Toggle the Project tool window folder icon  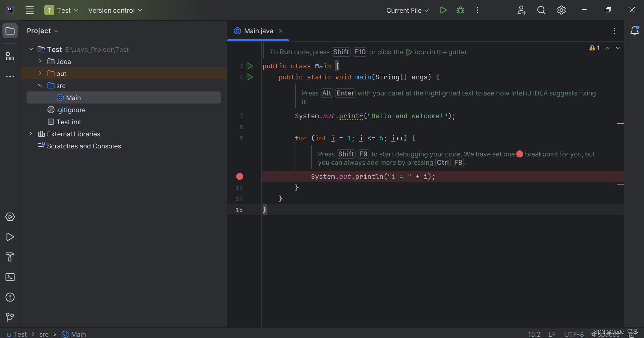[10, 31]
